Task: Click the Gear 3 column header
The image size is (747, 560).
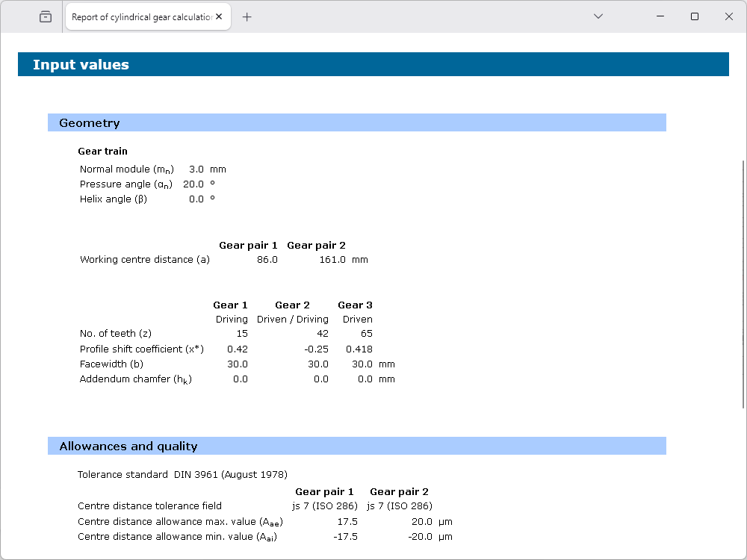Action: click(355, 305)
